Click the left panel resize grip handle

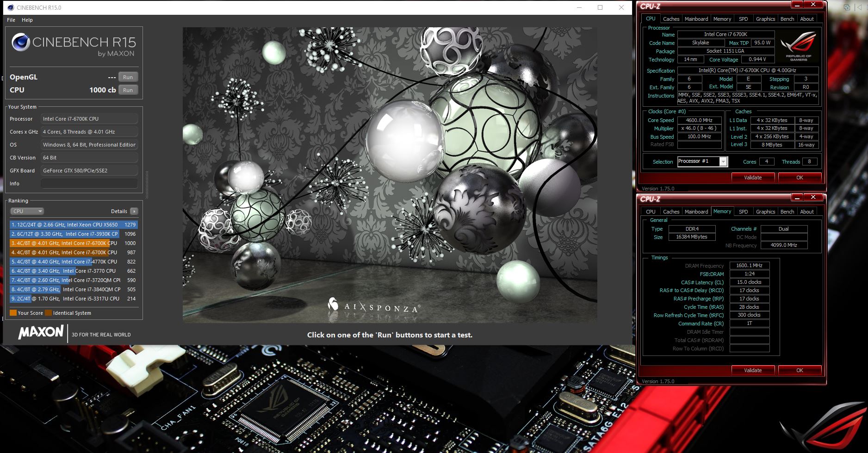click(x=147, y=185)
